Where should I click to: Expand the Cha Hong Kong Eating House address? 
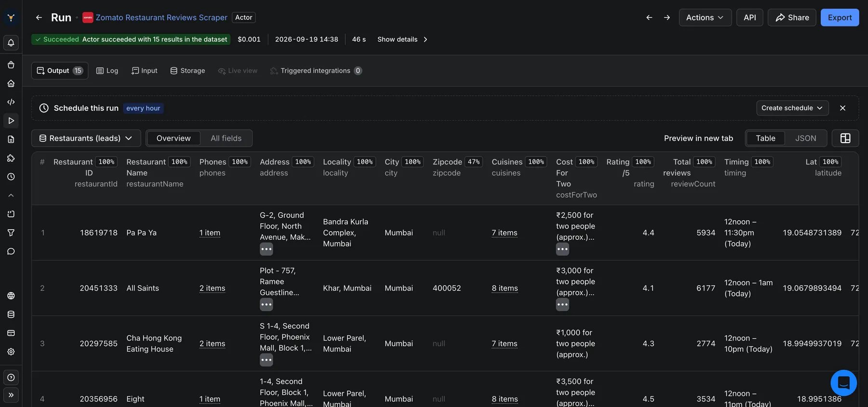(266, 360)
